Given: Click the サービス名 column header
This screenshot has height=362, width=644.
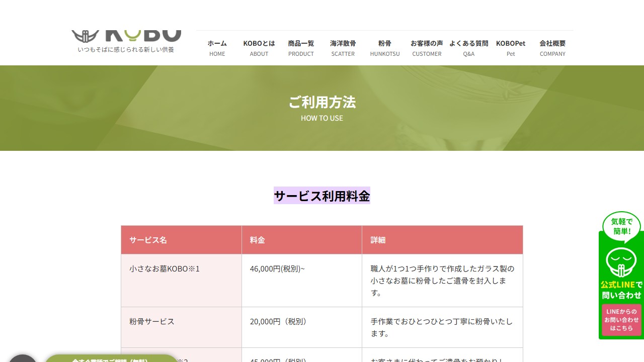Looking at the screenshot, I should [x=181, y=240].
